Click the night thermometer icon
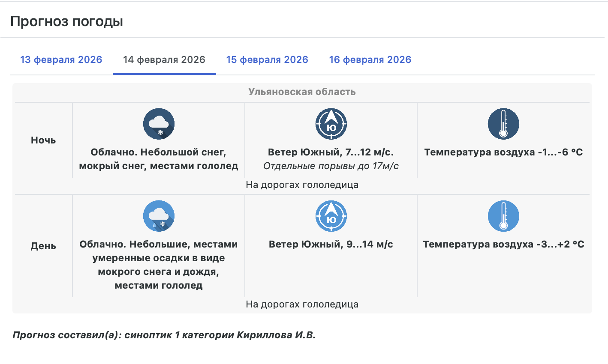 (x=503, y=124)
